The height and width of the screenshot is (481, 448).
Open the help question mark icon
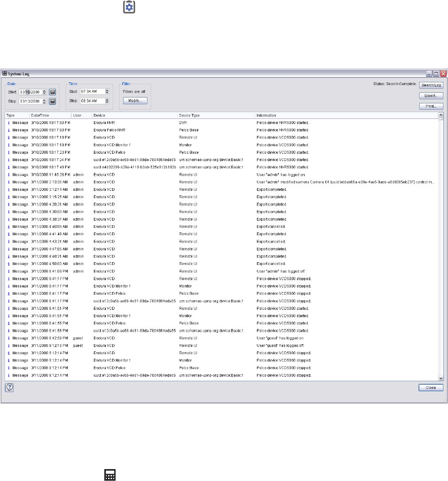10,388
